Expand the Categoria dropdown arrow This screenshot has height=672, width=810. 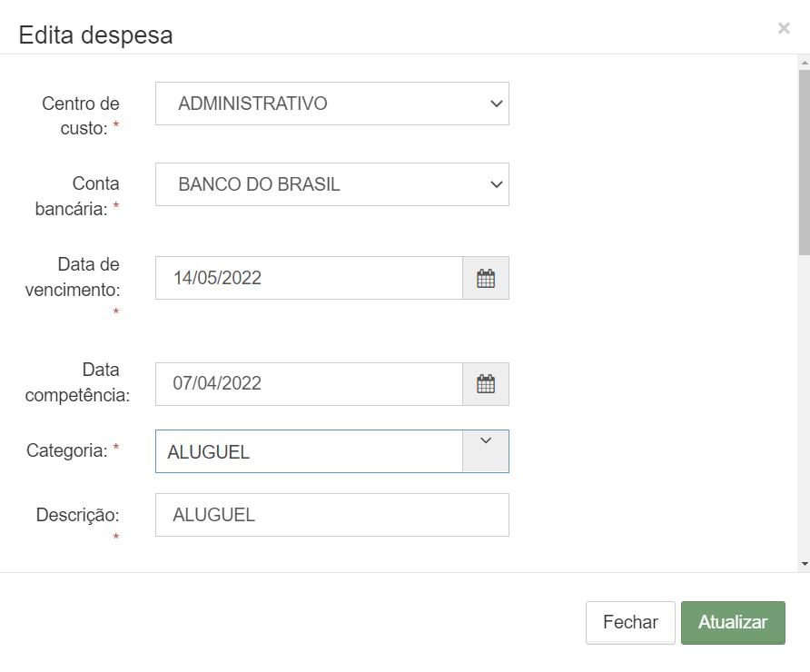coord(486,451)
